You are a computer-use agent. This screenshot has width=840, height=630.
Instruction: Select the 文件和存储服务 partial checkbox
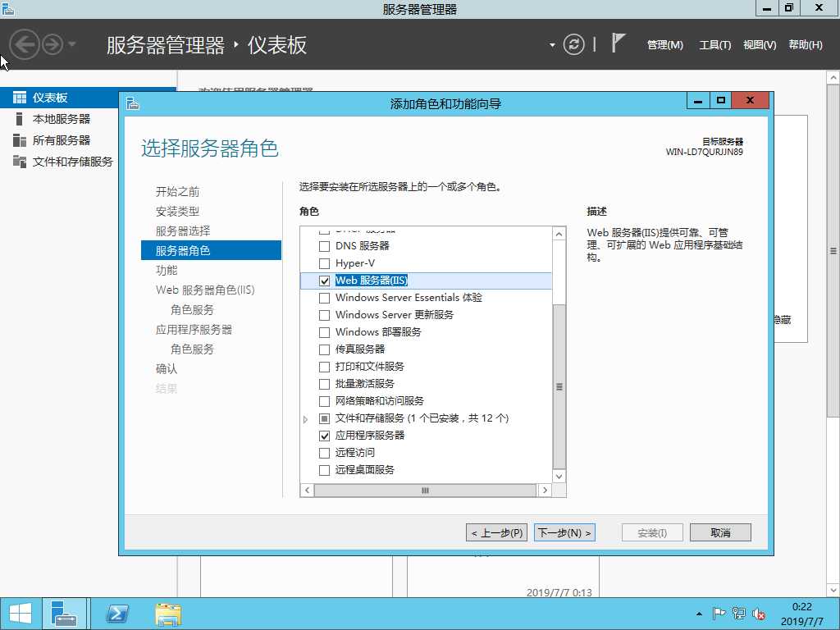click(324, 418)
